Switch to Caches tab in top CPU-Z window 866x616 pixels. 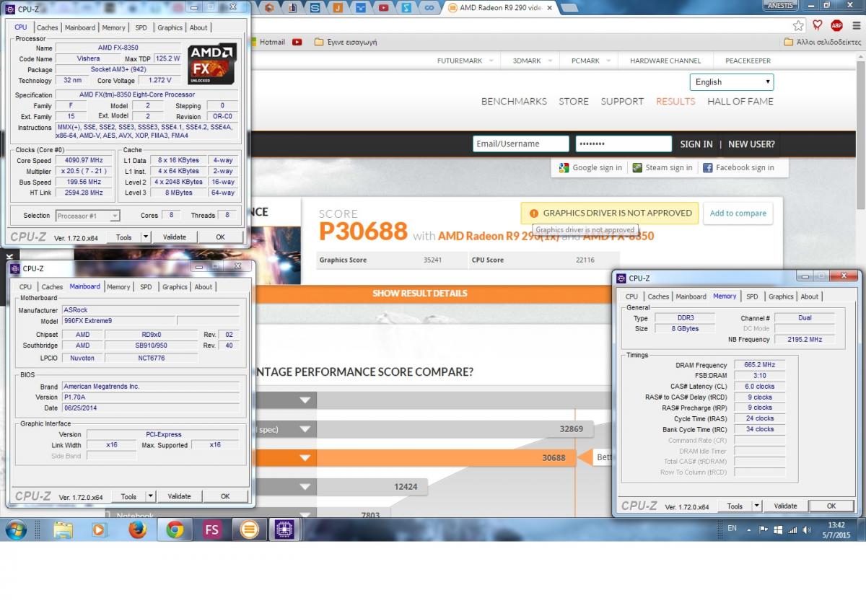pos(48,27)
